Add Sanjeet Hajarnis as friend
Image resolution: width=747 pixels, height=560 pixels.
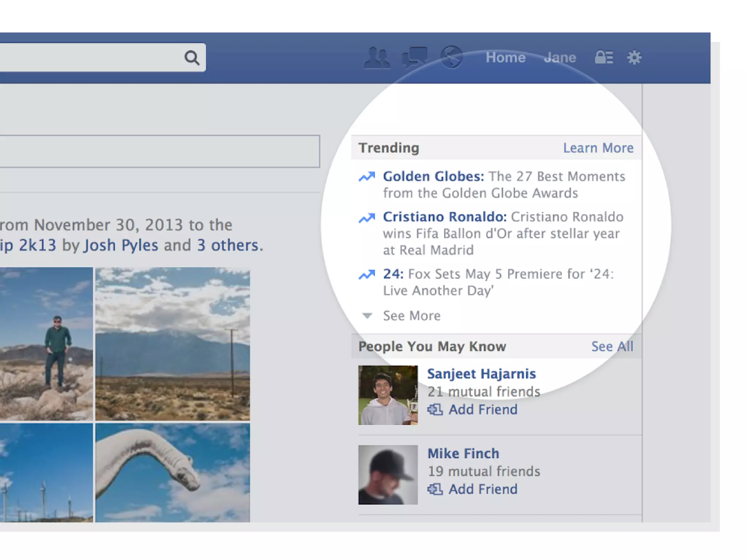482,409
